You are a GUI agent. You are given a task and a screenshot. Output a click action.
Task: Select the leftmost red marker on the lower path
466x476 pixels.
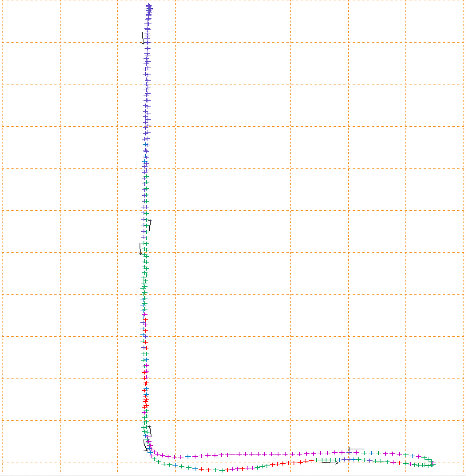coord(201,470)
